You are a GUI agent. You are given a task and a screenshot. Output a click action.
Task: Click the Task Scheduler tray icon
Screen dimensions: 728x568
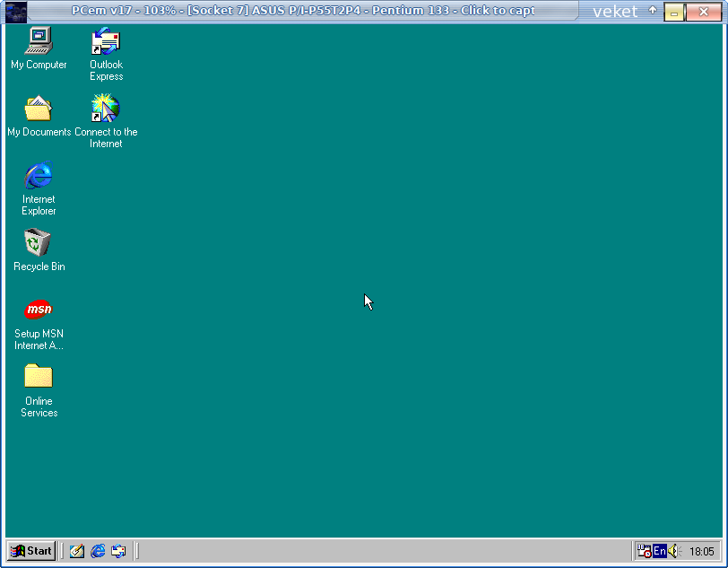[x=644, y=551]
